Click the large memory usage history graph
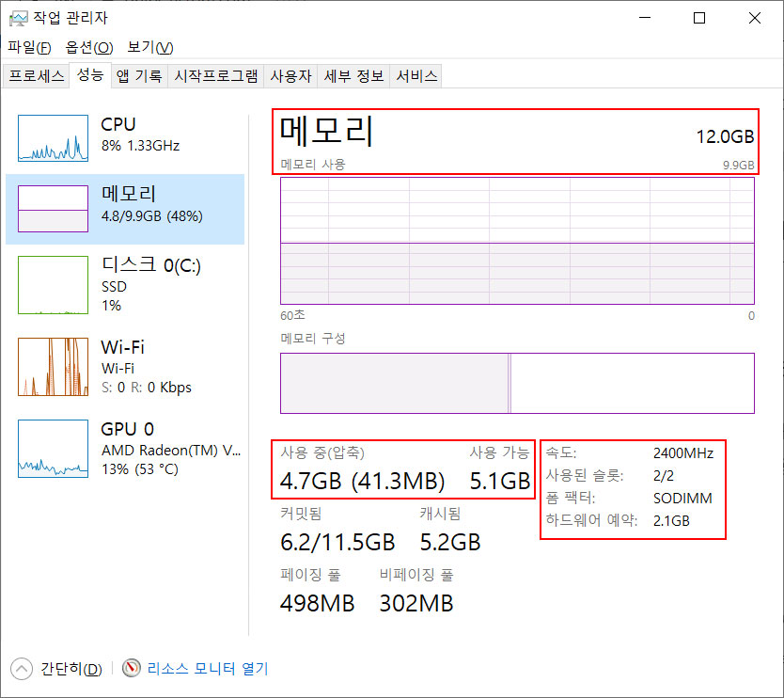Screen dimensions: 784x698 [518, 241]
